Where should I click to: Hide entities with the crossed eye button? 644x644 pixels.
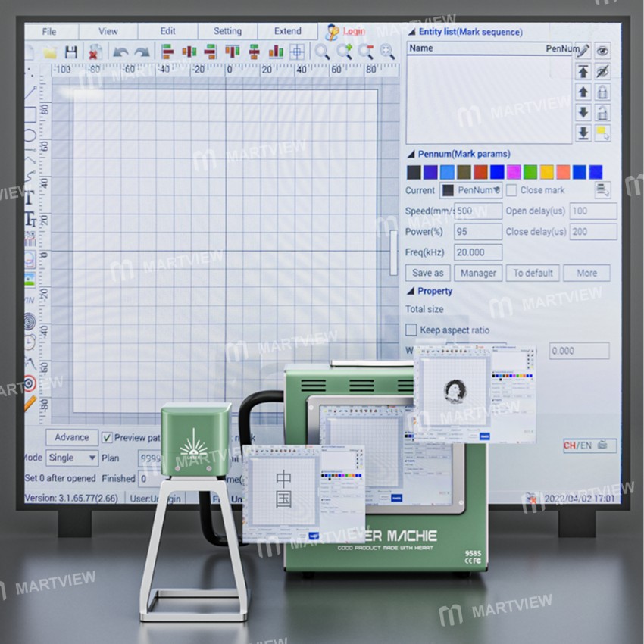(x=602, y=72)
